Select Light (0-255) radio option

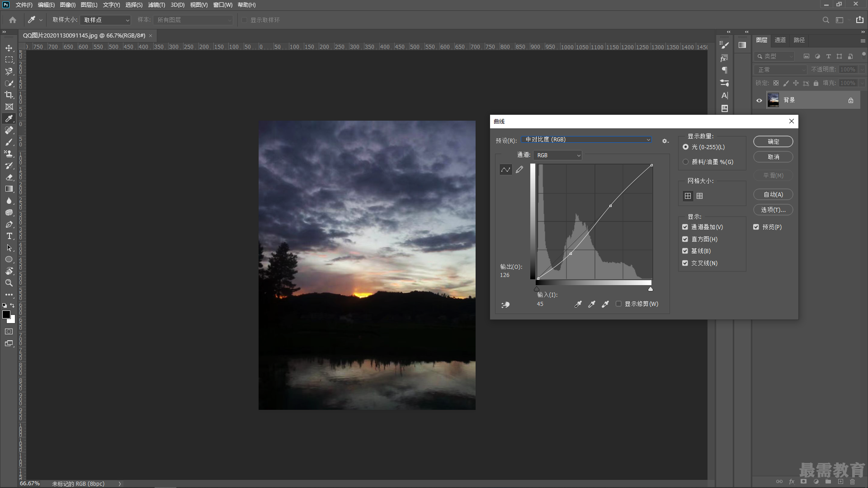click(686, 147)
